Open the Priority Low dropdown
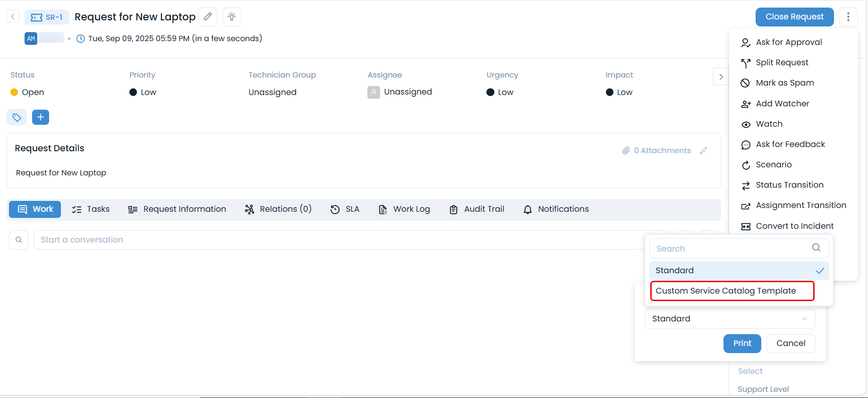Viewport: 868px width, 398px height. [148, 92]
